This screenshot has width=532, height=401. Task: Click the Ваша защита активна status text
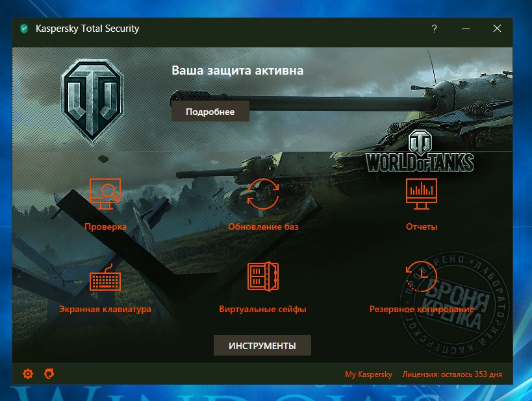238,71
